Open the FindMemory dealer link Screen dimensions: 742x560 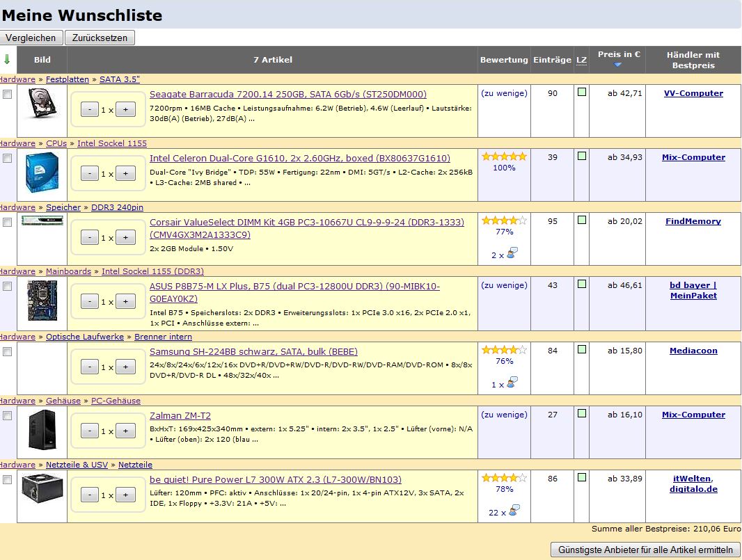693,221
